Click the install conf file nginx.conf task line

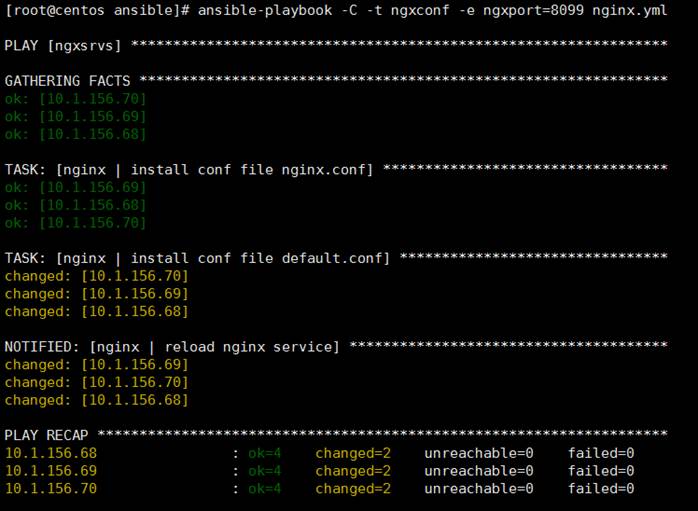[x=336, y=169]
